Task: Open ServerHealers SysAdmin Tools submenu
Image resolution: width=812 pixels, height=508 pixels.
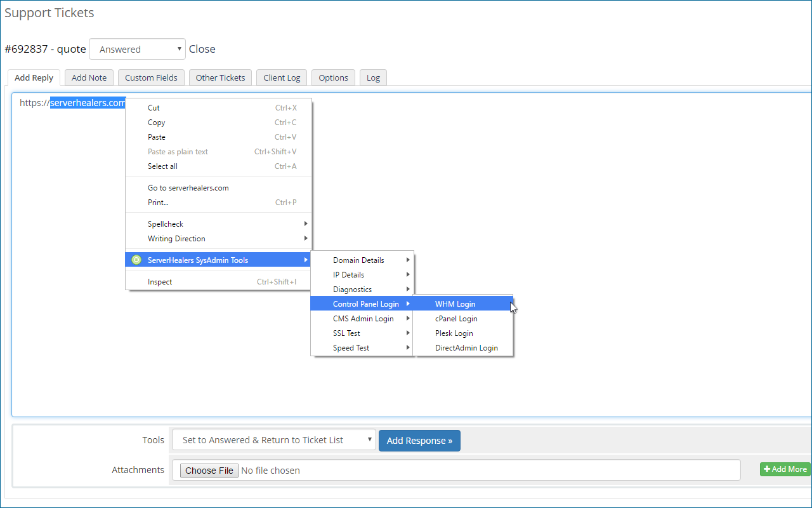Action: (x=219, y=260)
